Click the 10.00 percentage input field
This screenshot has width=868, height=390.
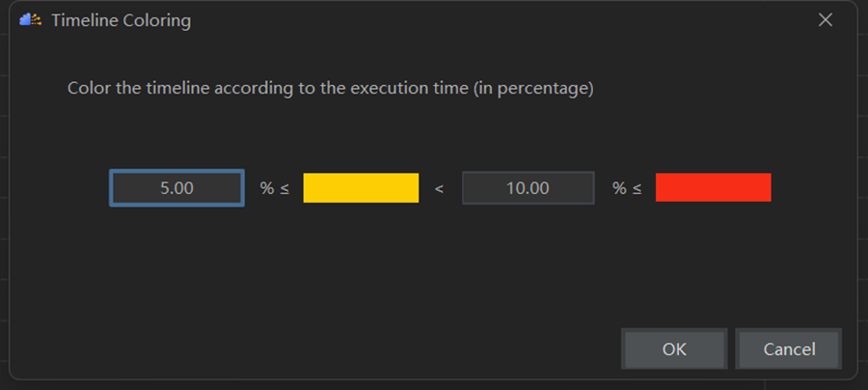(528, 188)
